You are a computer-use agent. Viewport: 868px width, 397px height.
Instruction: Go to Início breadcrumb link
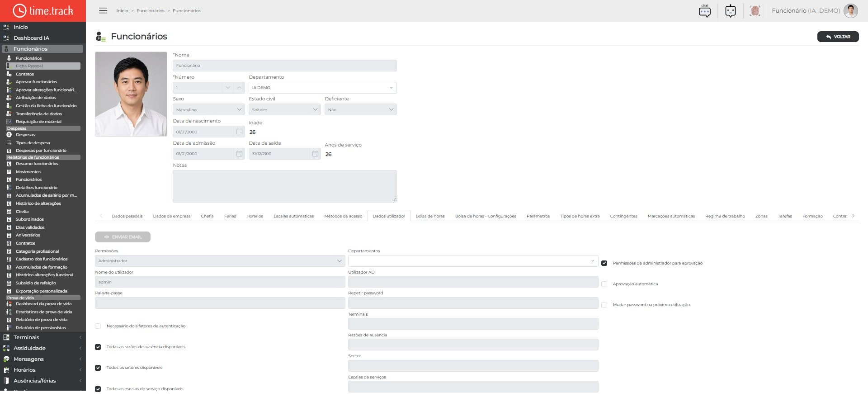point(122,10)
